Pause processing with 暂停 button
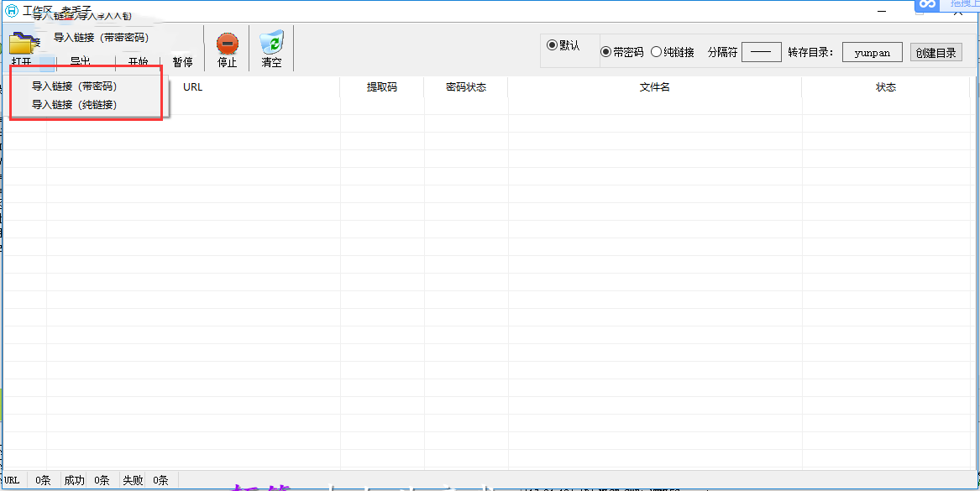 182,62
